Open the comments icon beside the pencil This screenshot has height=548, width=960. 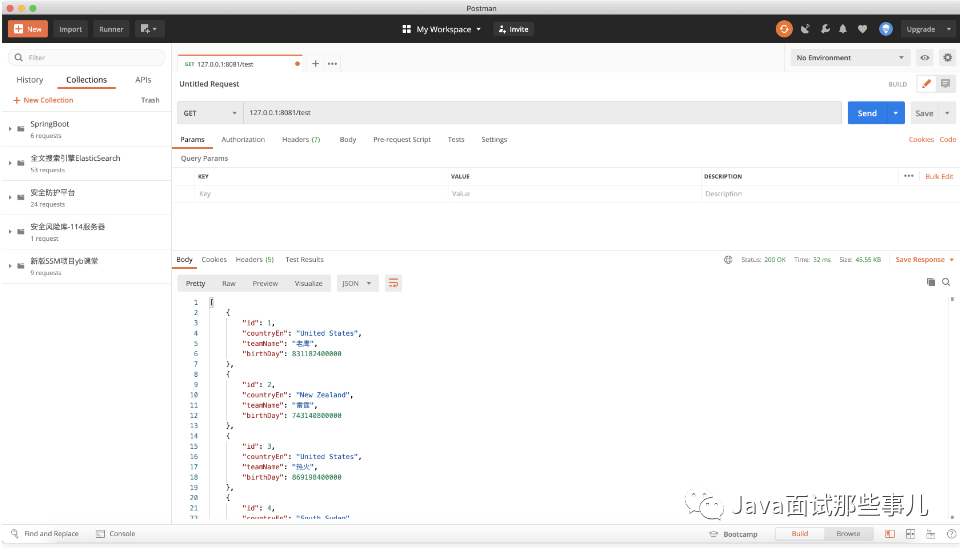pyautogui.click(x=945, y=84)
